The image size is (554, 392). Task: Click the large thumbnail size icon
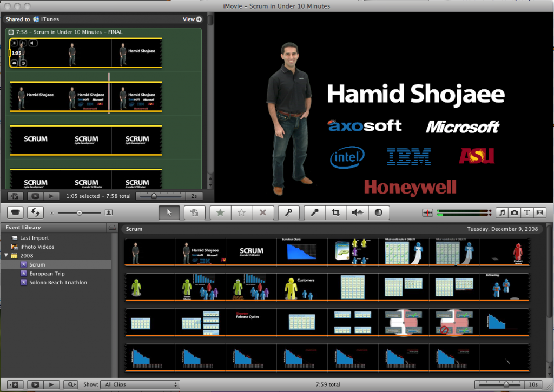coord(109,212)
